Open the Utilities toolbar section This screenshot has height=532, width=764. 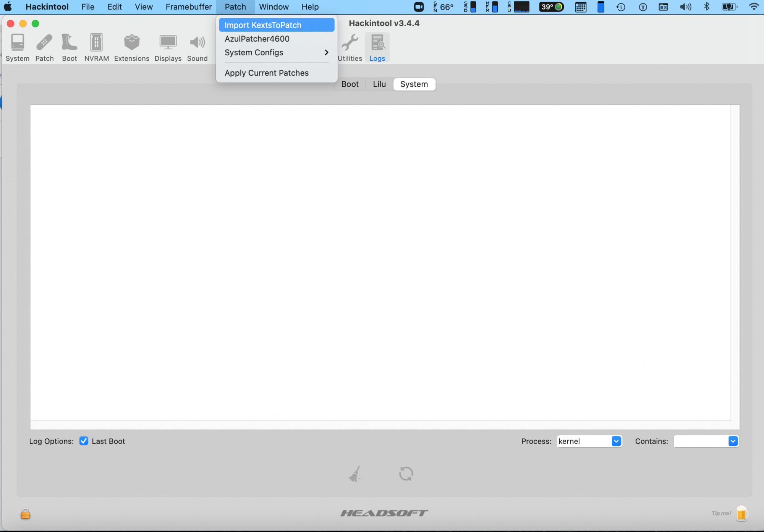point(350,48)
